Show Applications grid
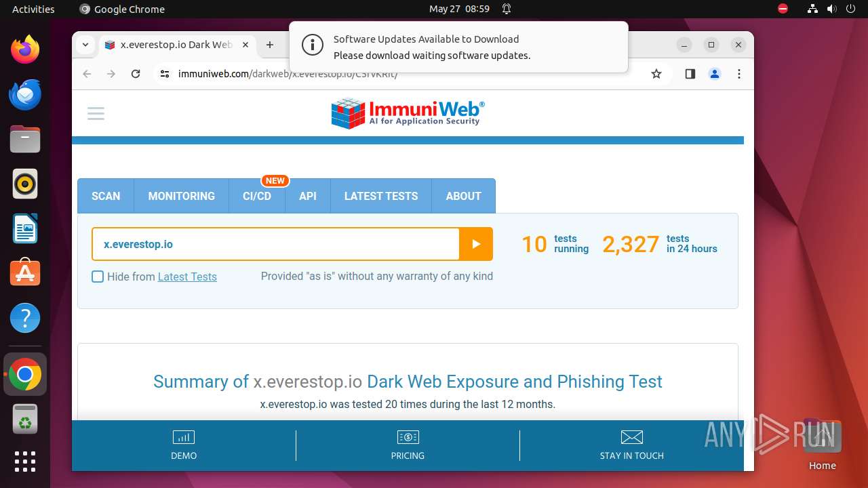868x488 pixels. 25,461
